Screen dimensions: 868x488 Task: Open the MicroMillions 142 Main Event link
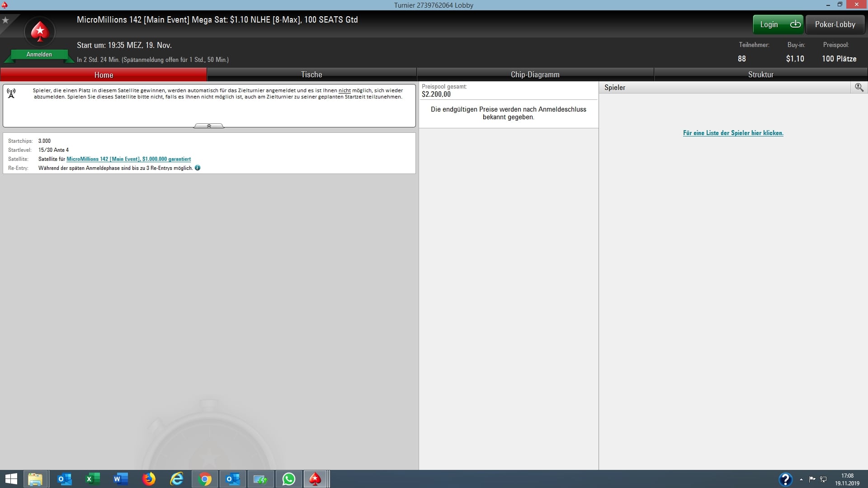[x=128, y=159]
